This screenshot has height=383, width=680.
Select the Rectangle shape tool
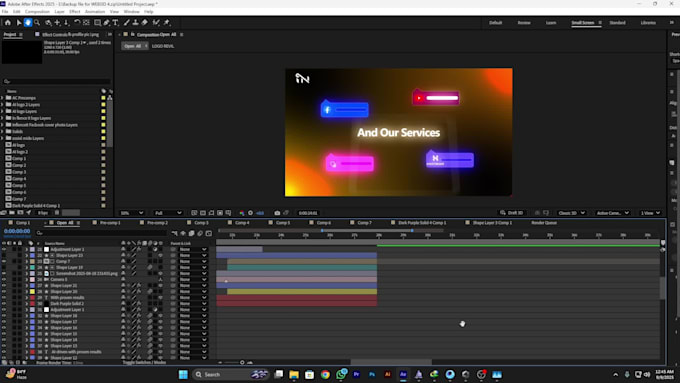(x=97, y=23)
